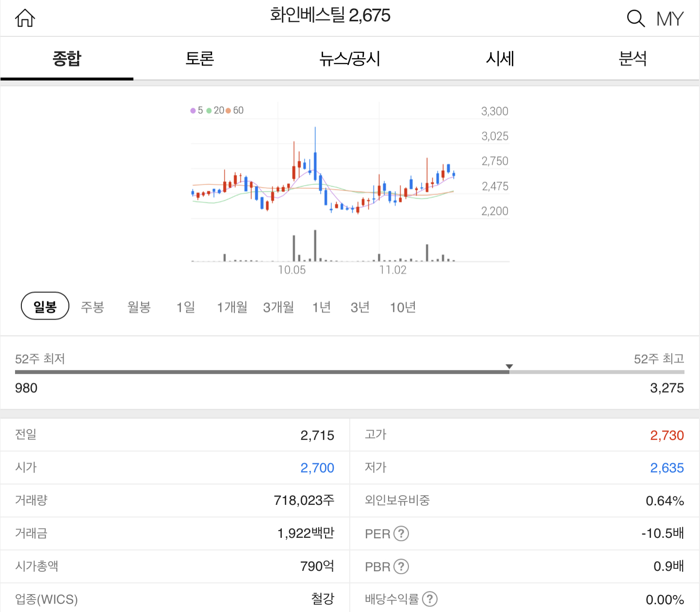Open the 뉴스/공시 tab
The width and height of the screenshot is (700, 612).
(350, 59)
